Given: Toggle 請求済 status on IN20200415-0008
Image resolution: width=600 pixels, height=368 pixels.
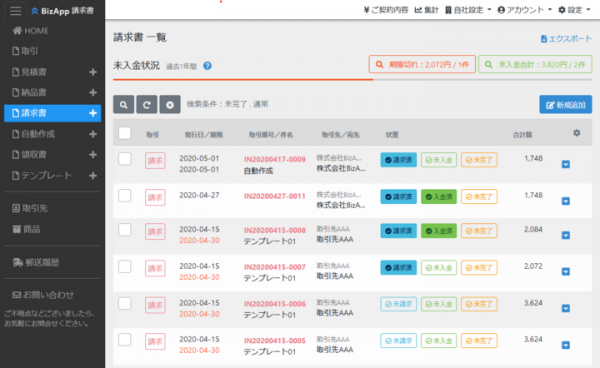Looking at the screenshot, I should 398,231.
